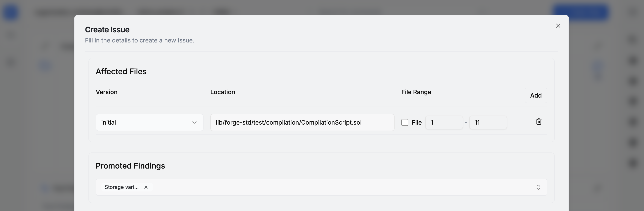
Task: Click the file range start field showing 1
Action: [x=444, y=123]
